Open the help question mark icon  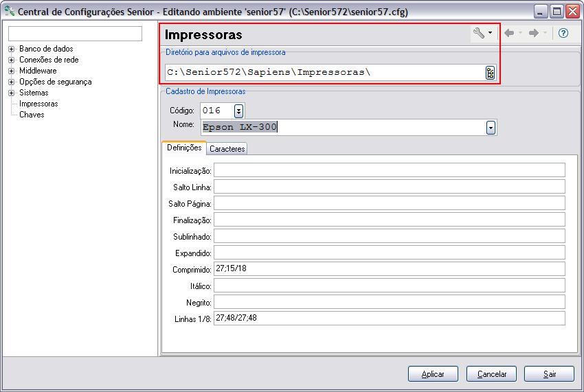tap(563, 33)
